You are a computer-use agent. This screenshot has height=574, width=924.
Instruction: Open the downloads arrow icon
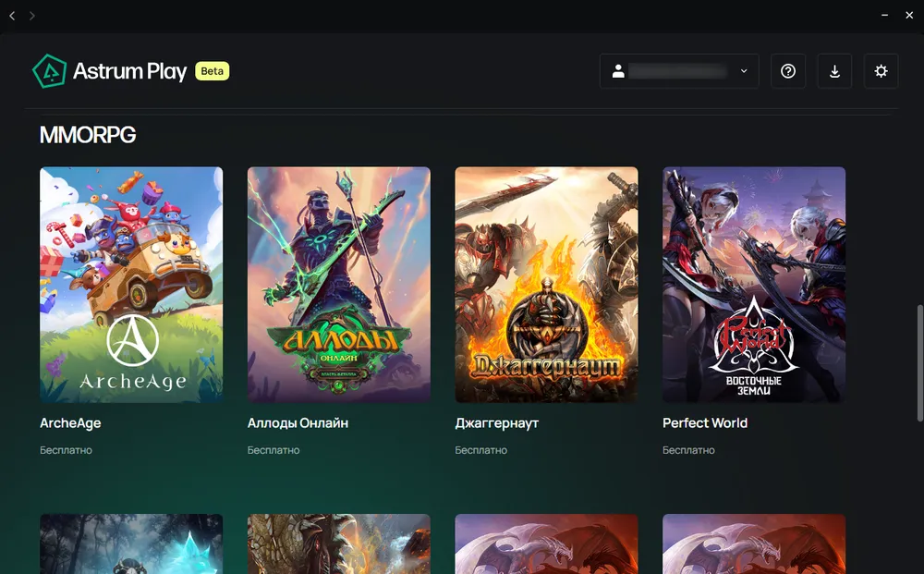pos(834,71)
